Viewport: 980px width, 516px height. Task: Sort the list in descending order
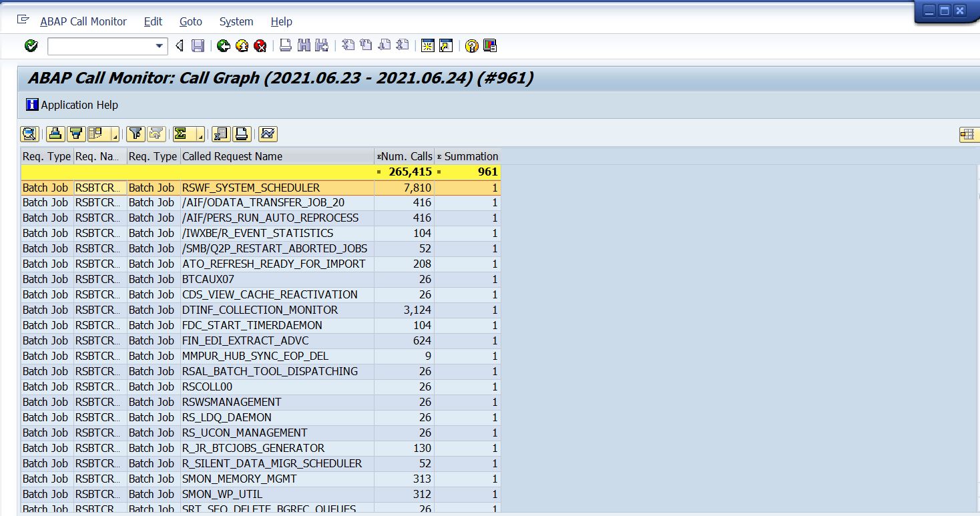75,134
